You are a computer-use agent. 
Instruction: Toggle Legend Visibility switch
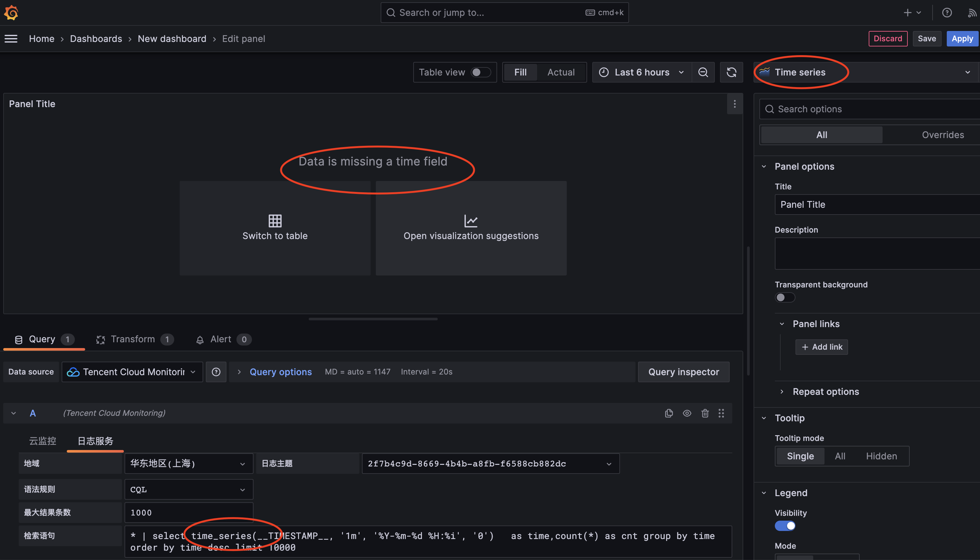coord(785,526)
